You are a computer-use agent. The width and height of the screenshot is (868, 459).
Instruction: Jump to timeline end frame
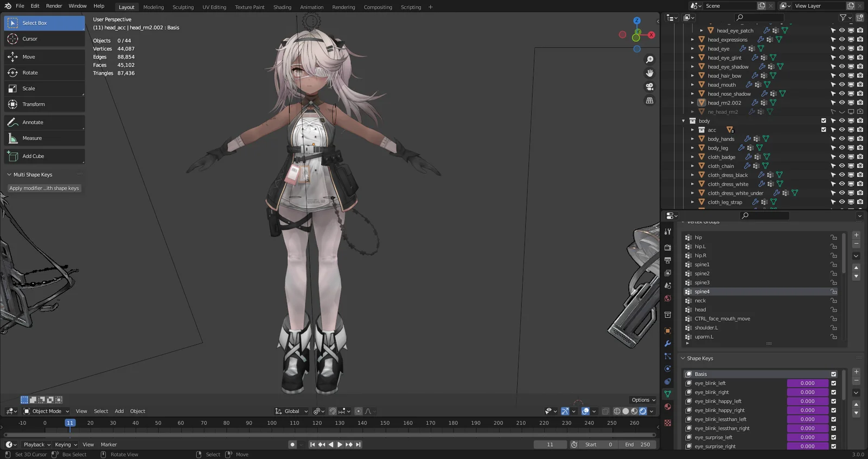pos(358,444)
